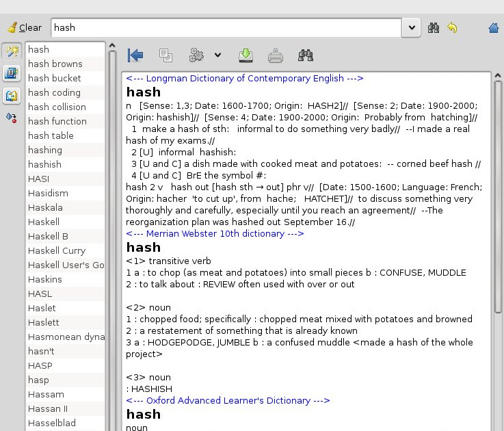Select uppercase 'HASP' entry
The width and height of the screenshot is (504, 431).
click(x=65, y=366)
